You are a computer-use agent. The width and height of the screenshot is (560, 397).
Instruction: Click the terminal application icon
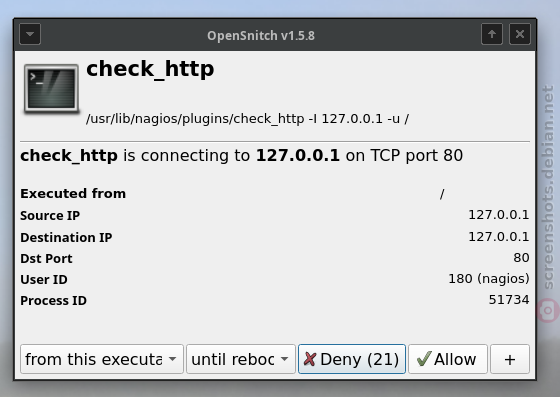pos(51,89)
